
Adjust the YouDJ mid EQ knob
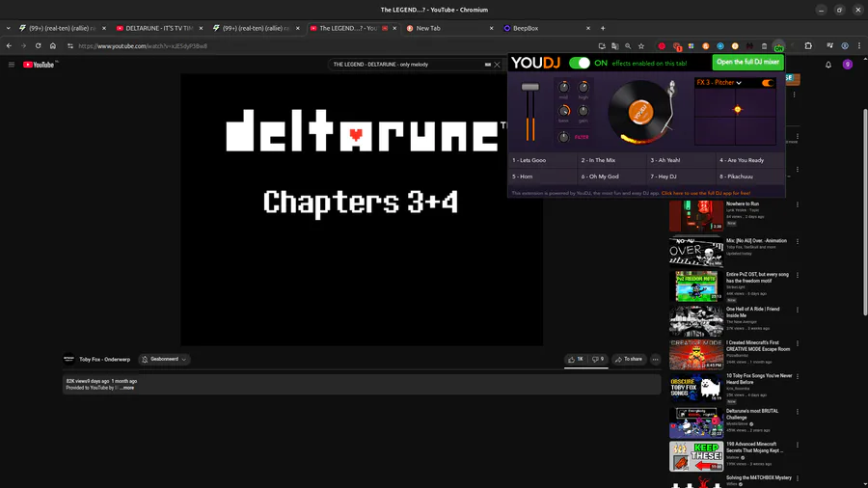pos(563,88)
